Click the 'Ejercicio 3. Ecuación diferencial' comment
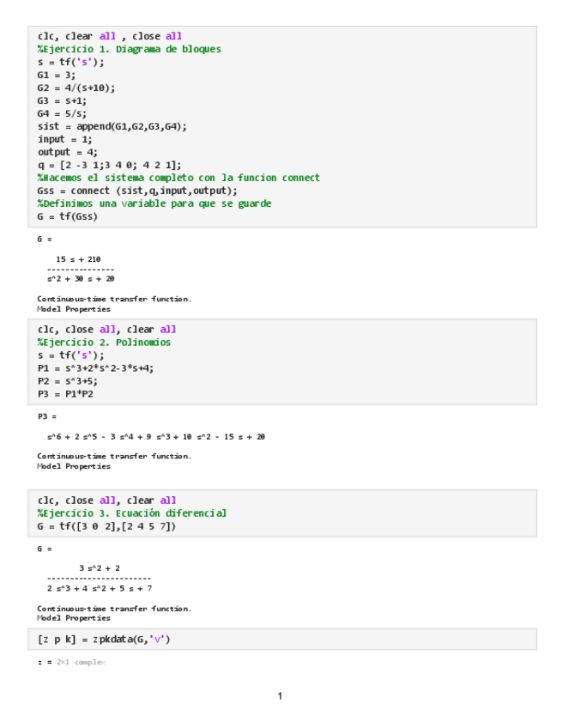The height and width of the screenshot is (728, 562). tap(131, 513)
